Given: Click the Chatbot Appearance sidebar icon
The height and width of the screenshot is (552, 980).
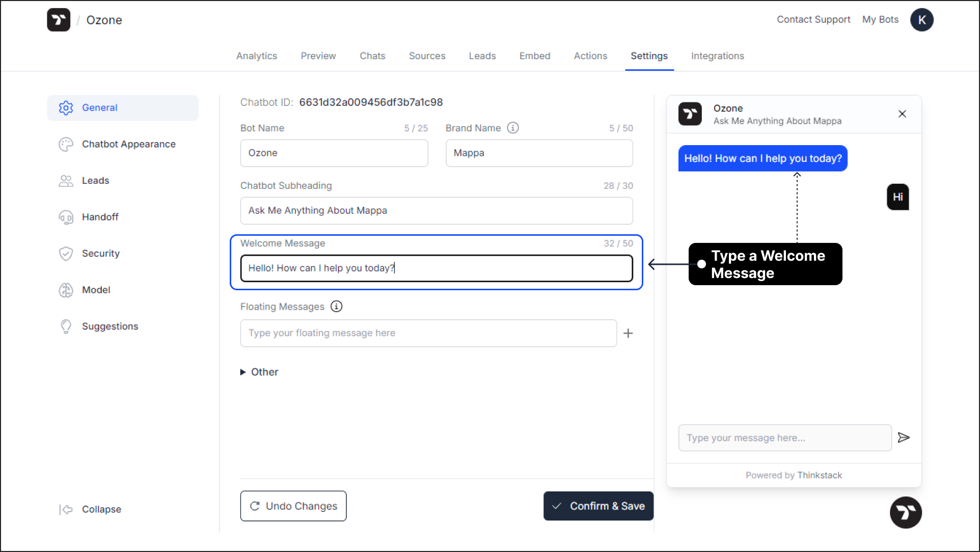Looking at the screenshot, I should pyautogui.click(x=65, y=144).
